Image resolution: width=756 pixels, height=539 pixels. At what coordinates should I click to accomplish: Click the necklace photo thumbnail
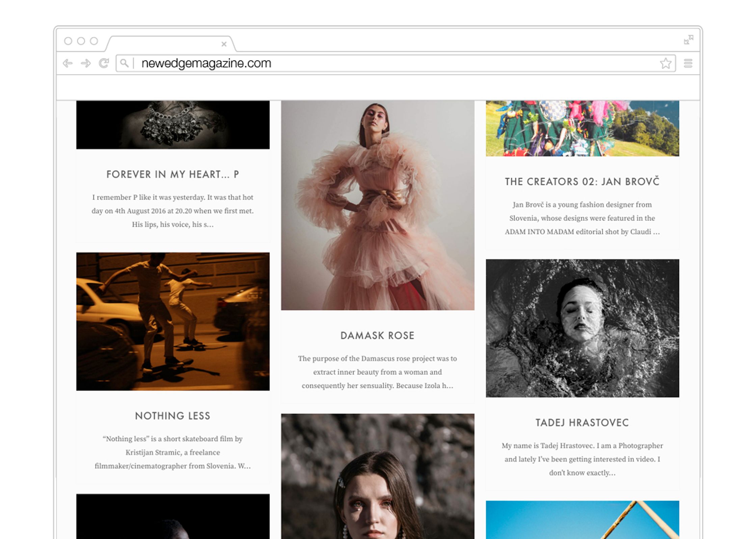173,125
